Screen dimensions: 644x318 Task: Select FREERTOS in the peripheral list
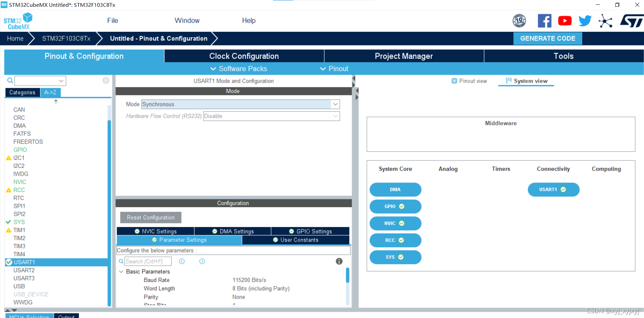pos(28,142)
